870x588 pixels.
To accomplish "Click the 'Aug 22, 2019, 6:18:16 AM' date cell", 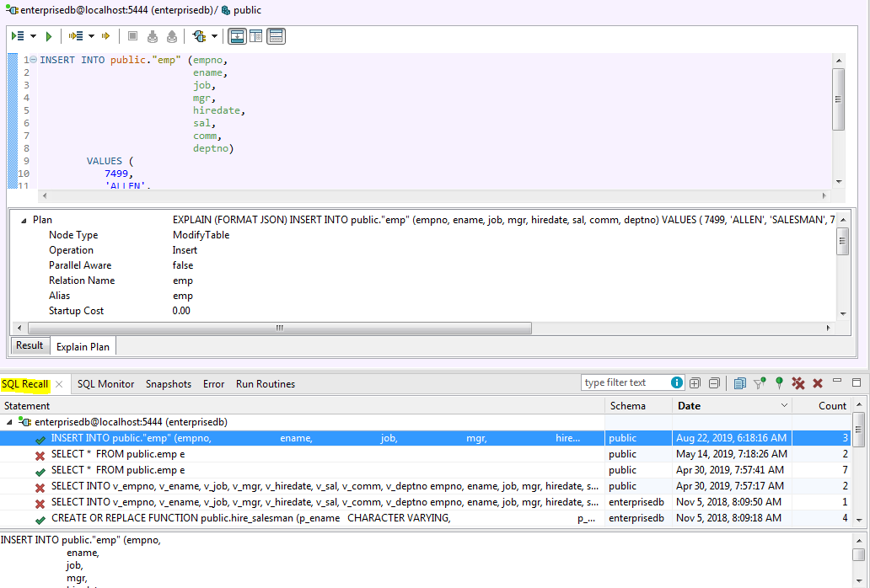I will pyautogui.click(x=731, y=438).
